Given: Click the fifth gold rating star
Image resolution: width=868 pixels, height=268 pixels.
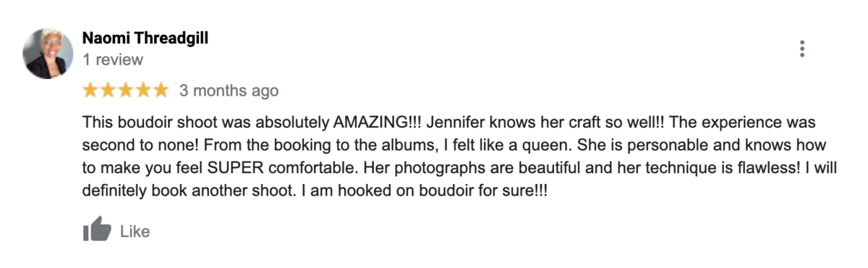Looking at the screenshot, I should (x=161, y=91).
